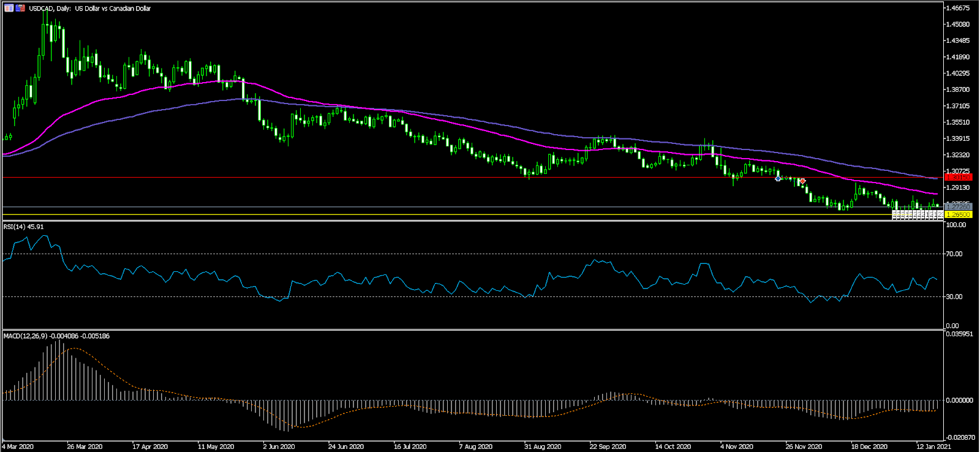Viewport: 980px width, 452px height.
Task: Click the yellow horizontal line near chart bottom
Action: [x=429, y=215]
